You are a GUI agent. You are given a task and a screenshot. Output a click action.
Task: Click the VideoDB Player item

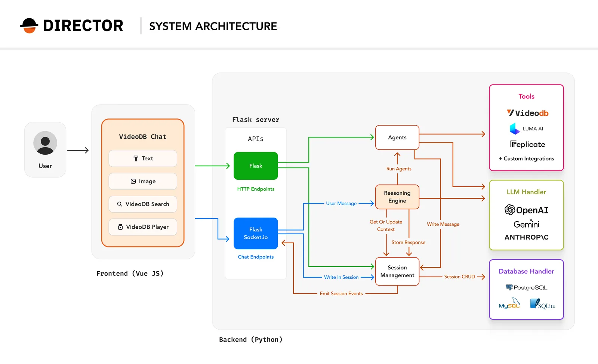pos(143,227)
